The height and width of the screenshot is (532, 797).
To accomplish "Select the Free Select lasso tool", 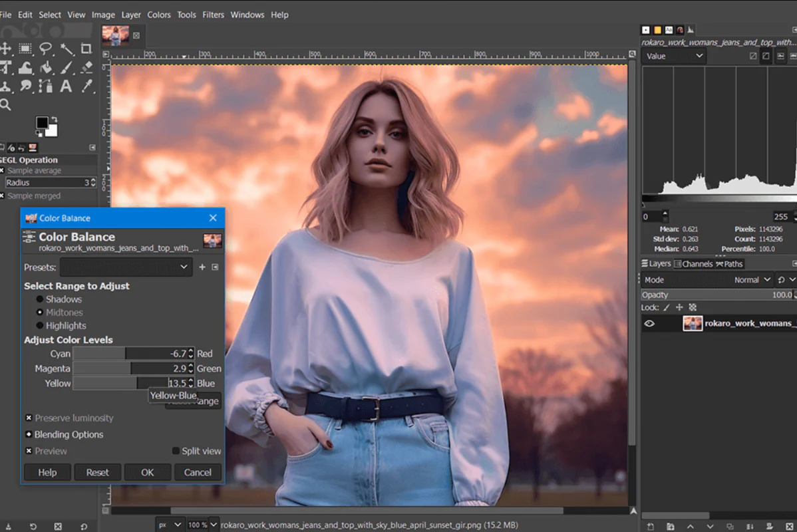I will (45, 48).
